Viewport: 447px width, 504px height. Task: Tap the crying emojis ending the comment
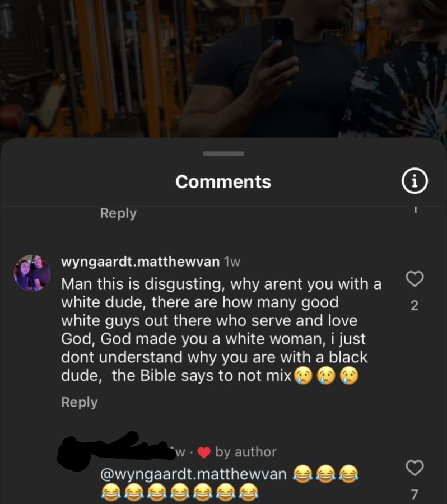click(326, 376)
